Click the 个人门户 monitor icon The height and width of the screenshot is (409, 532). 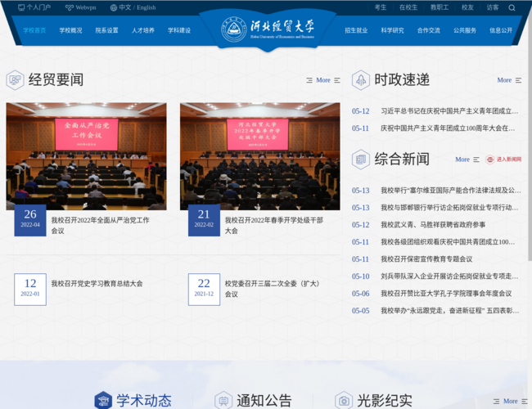coord(20,7)
